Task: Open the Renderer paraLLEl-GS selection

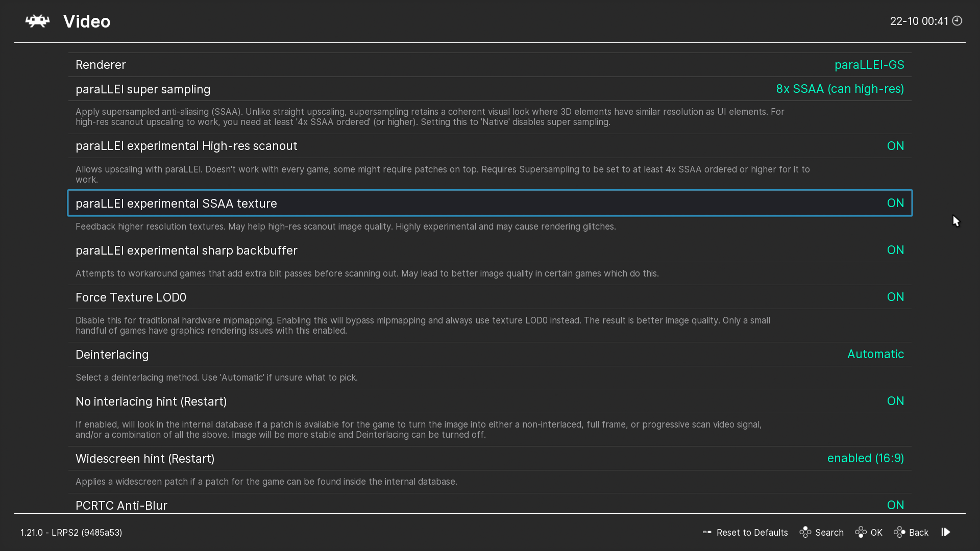Action: tap(869, 65)
